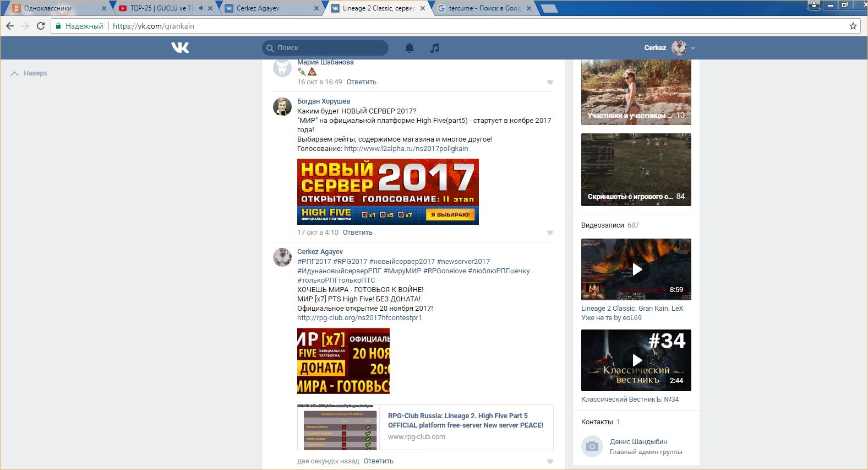Open the notifications bell
This screenshot has height=470, width=868.
[x=410, y=48]
